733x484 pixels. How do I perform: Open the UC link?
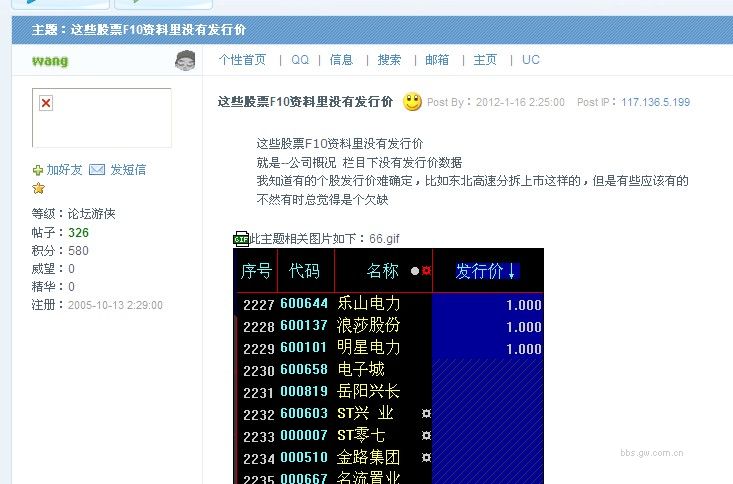[531, 60]
